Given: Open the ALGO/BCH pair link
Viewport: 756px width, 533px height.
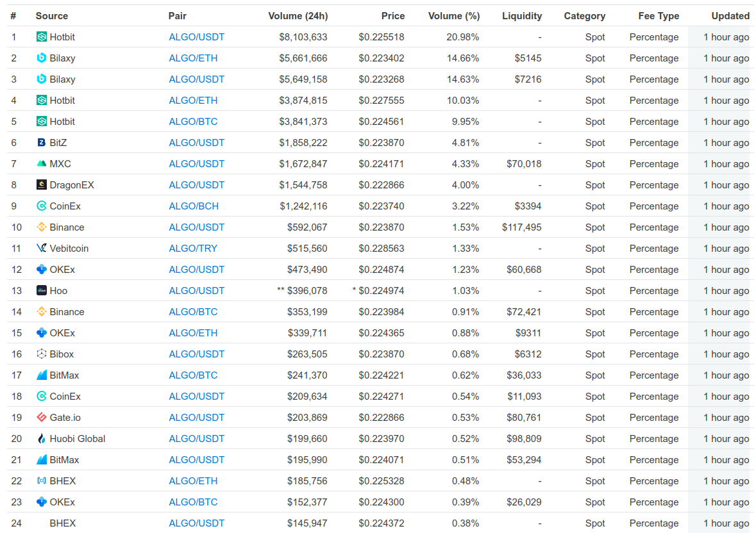Looking at the screenshot, I should click(194, 206).
